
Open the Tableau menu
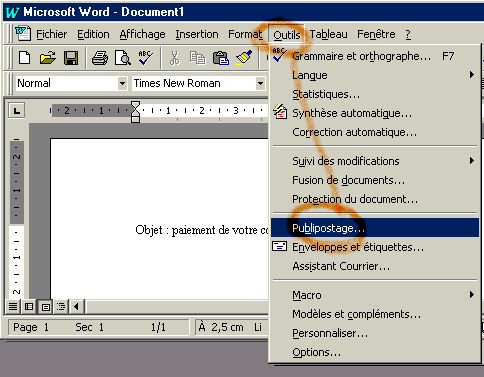(x=328, y=34)
